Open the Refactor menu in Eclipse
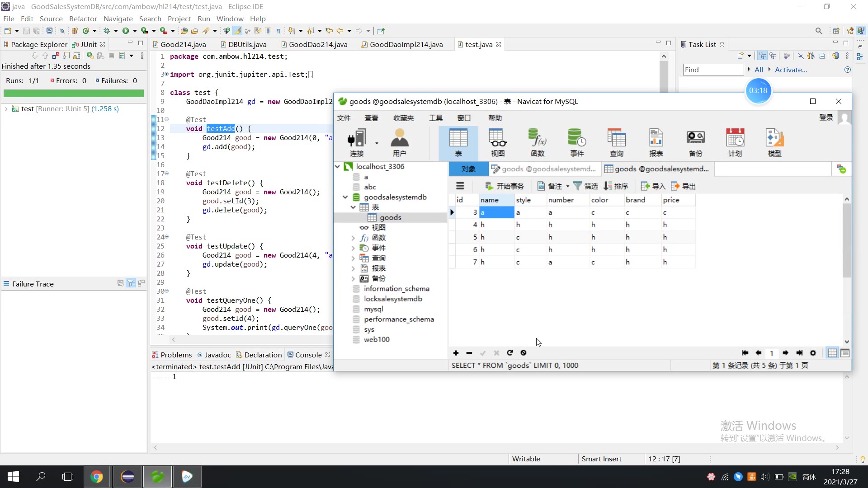This screenshot has height=488, width=868. coord(83,19)
